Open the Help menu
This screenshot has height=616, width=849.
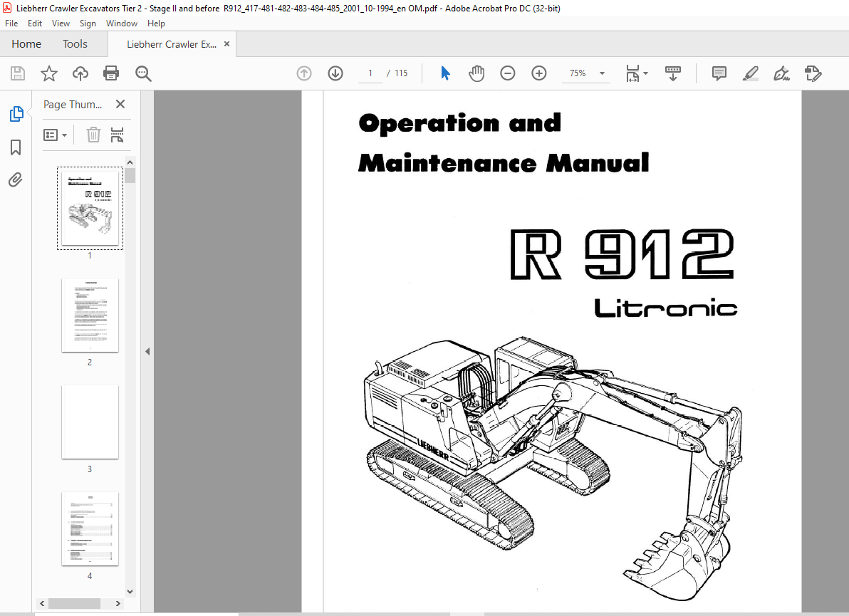pos(156,24)
